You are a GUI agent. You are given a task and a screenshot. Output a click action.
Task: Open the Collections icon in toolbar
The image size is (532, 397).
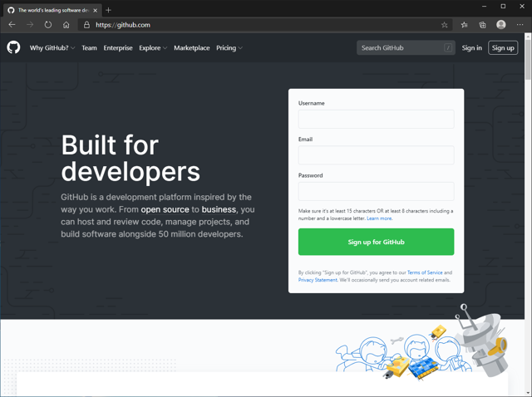[482, 25]
